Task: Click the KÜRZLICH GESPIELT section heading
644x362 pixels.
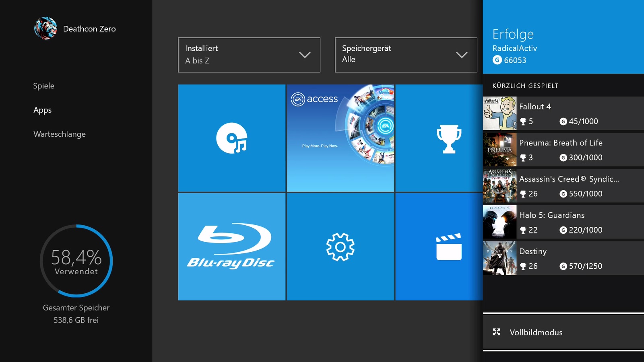Action: coord(525,86)
